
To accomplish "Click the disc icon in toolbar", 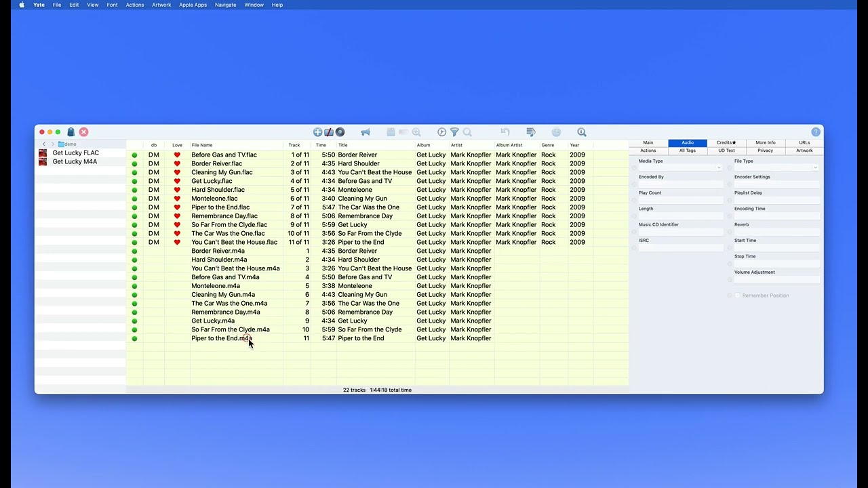I will [340, 132].
